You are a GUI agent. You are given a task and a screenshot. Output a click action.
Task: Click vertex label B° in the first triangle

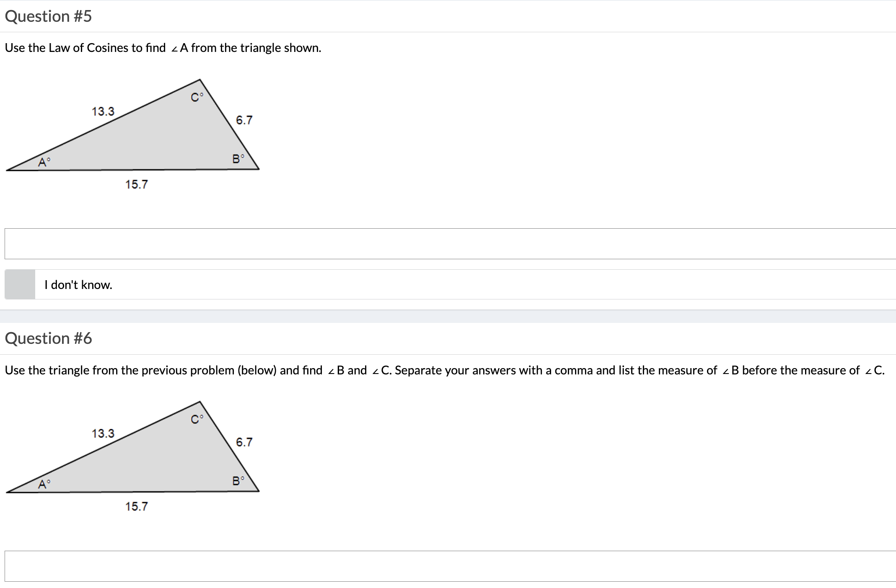click(238, 158)
